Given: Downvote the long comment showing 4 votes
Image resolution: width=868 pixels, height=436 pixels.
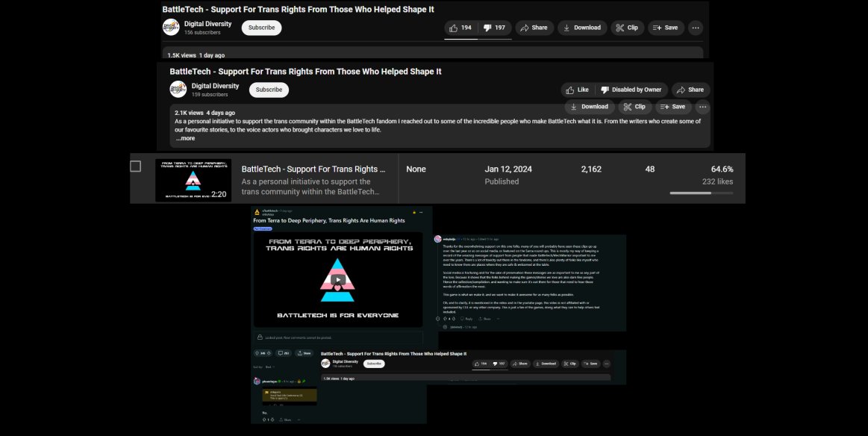Looking at the screenshot, I should tap(454, 319).
